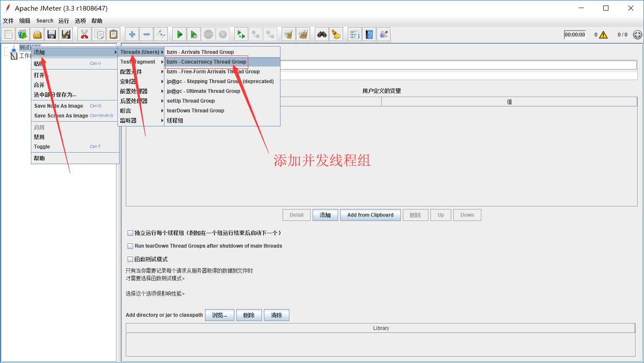Image resolution: width=644 pixels, height=363 pixels.
Task: Open the 文件 menu
Action: point(8,21)
